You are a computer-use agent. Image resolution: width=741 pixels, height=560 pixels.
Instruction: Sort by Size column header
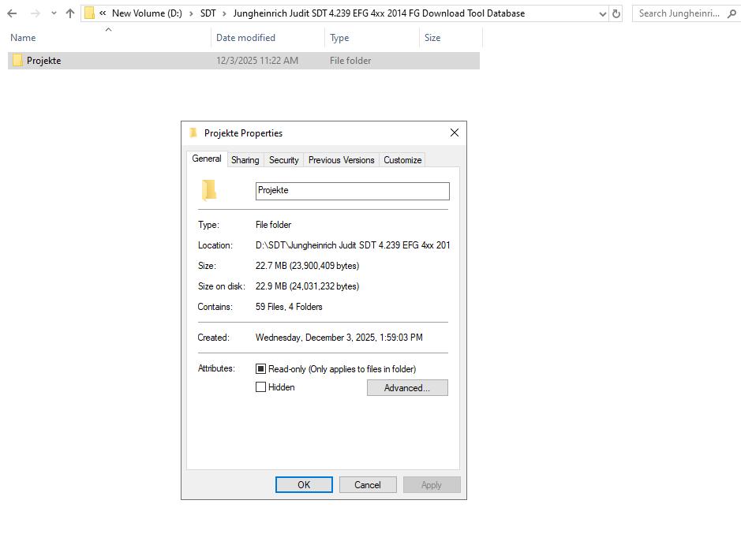coord(432,38)
